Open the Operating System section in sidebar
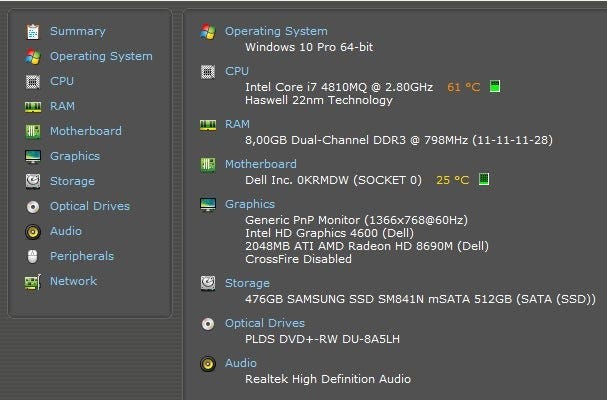This screenshot has height=400, width=607. point(100,57)
